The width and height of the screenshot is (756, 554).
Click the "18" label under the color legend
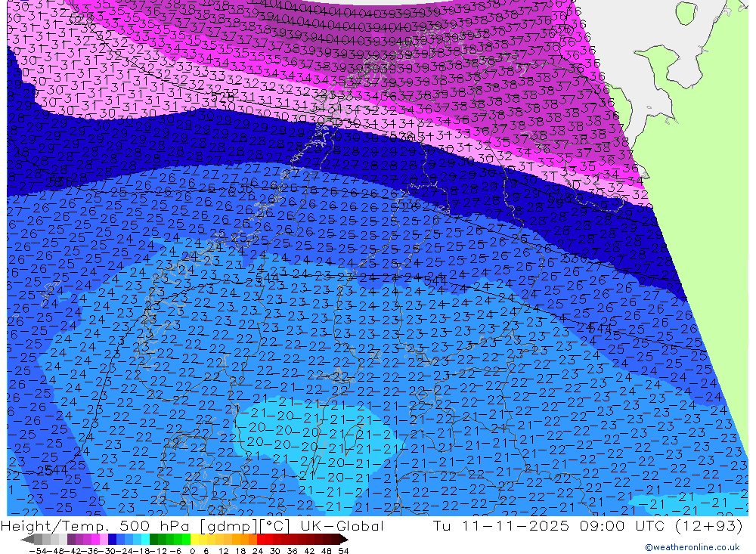[x=240, y=551]
